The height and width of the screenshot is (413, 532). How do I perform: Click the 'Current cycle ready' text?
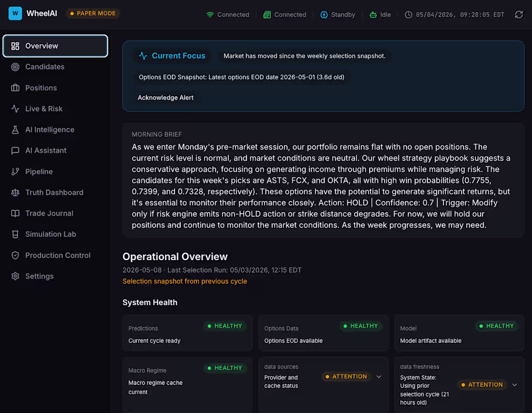pos(154,341)
